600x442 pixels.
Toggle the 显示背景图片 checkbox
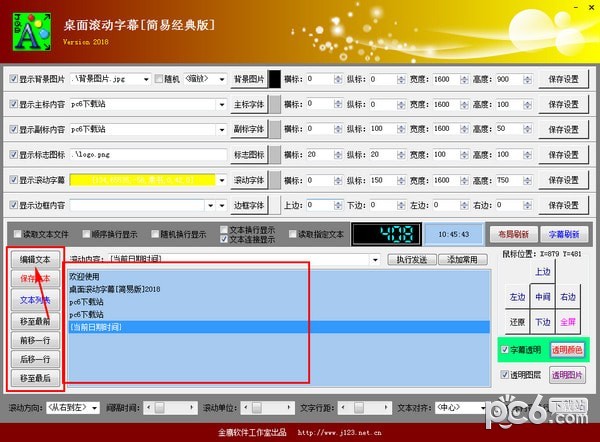coord(14,79)
